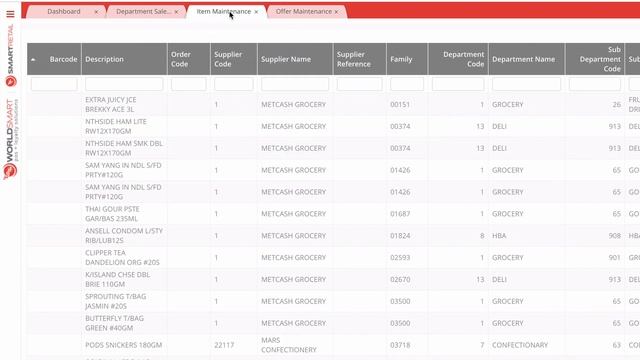Screen dimensions: 640x360
Task: Select K/ISLAND CHSE DBL BRIE 110GM item
Action: click(118, 279)
